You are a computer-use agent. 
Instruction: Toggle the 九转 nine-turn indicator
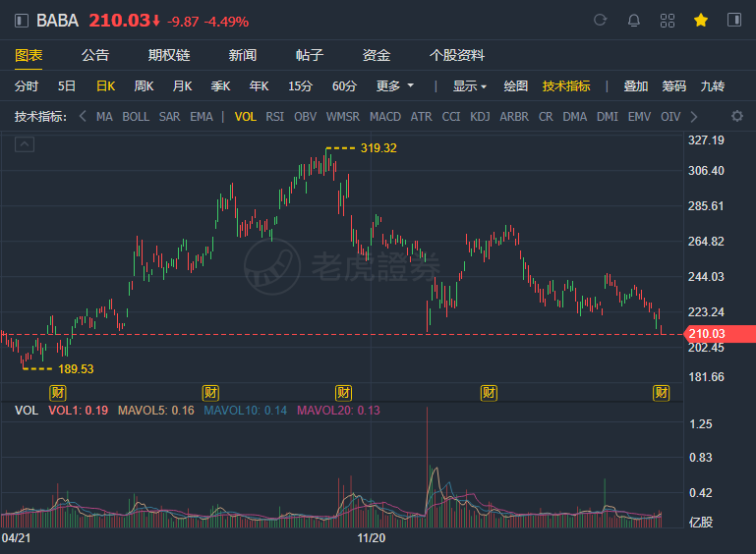point(713,86)
